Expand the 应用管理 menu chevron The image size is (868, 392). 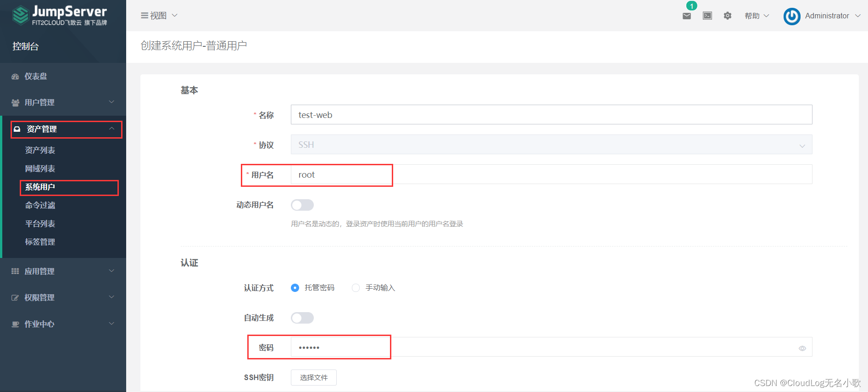click(111, 271)
